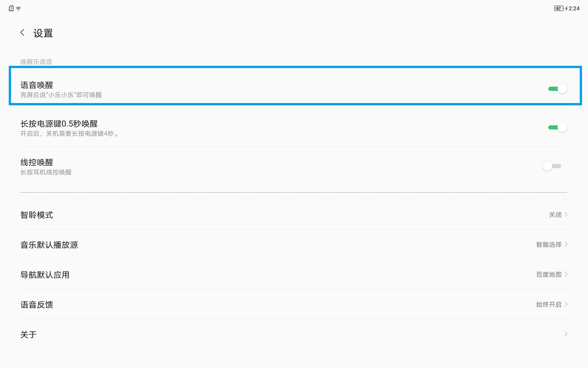Turn off 长按电源键0.5秒唤醒 switch
This screenshot has height=368, width=588.
point(558,127)
